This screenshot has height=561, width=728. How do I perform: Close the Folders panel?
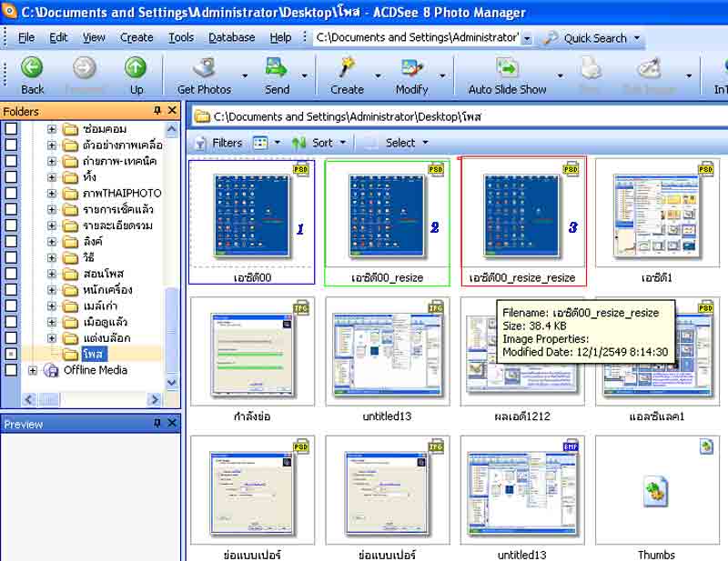[172, 110]
